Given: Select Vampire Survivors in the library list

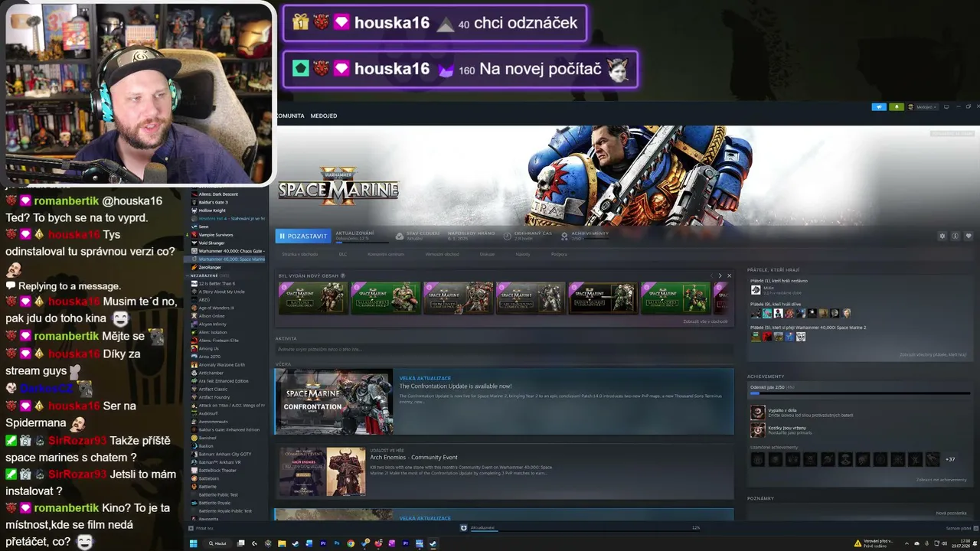Looking at the screenshot, I should point(216,235).
